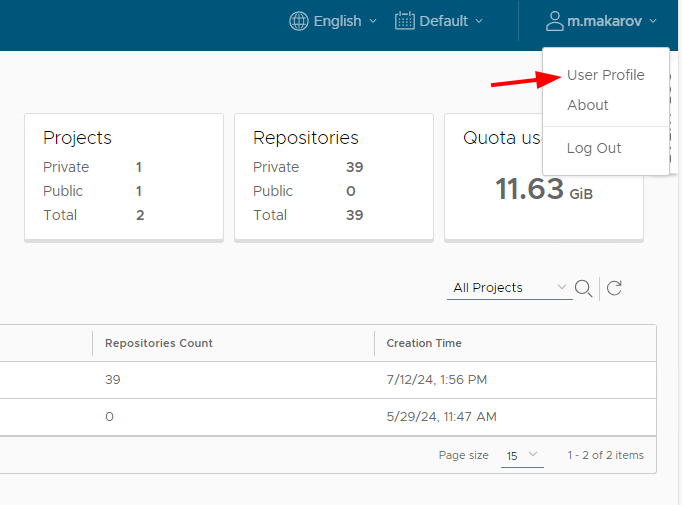Open the All Projects filter dropdown
This screenshot has width=682, height=505.
pyautogui.click(x=510, y=288)
